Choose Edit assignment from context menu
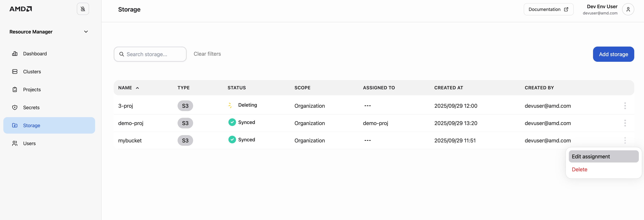This screenshot has width=644, height=220. click(591, 156)
